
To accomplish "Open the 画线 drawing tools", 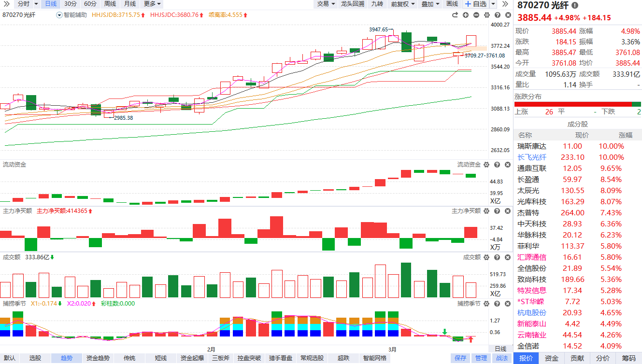I will 452,4.
